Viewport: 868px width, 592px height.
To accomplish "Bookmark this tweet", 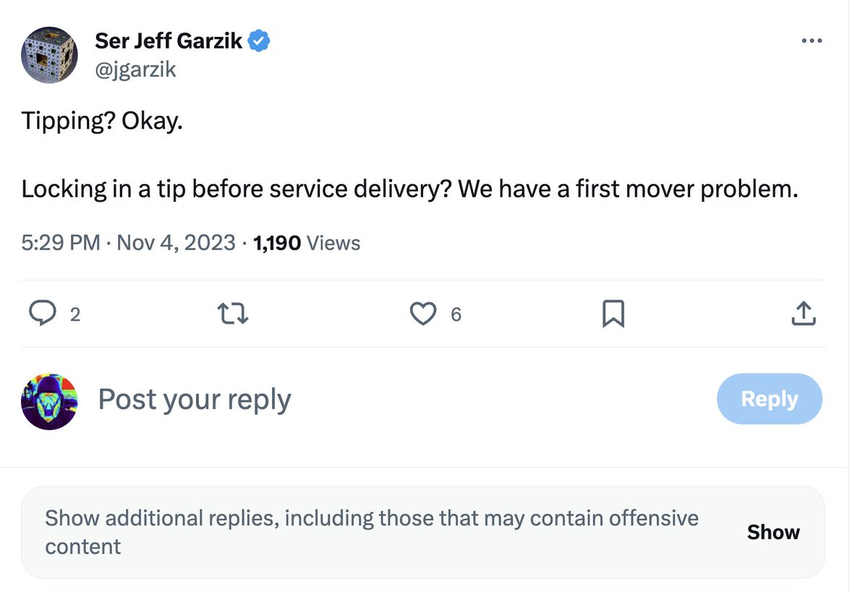I will (613, 314).
